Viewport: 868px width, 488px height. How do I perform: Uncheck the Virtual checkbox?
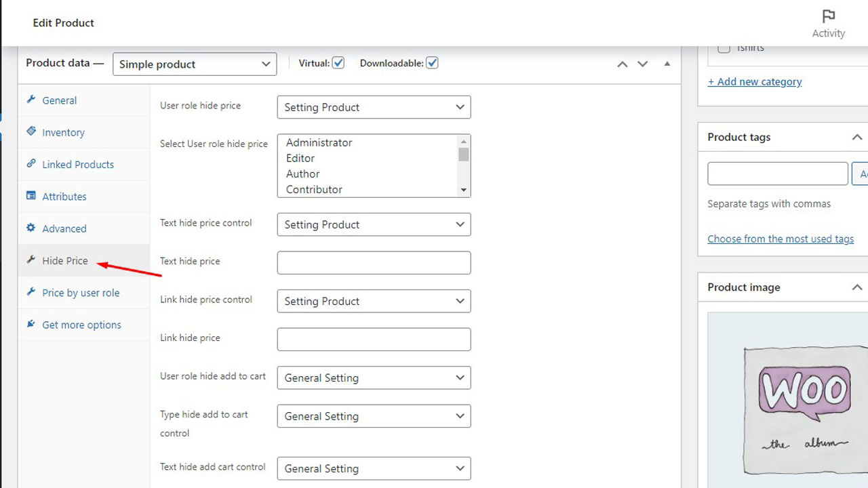[x=338, y=63]
